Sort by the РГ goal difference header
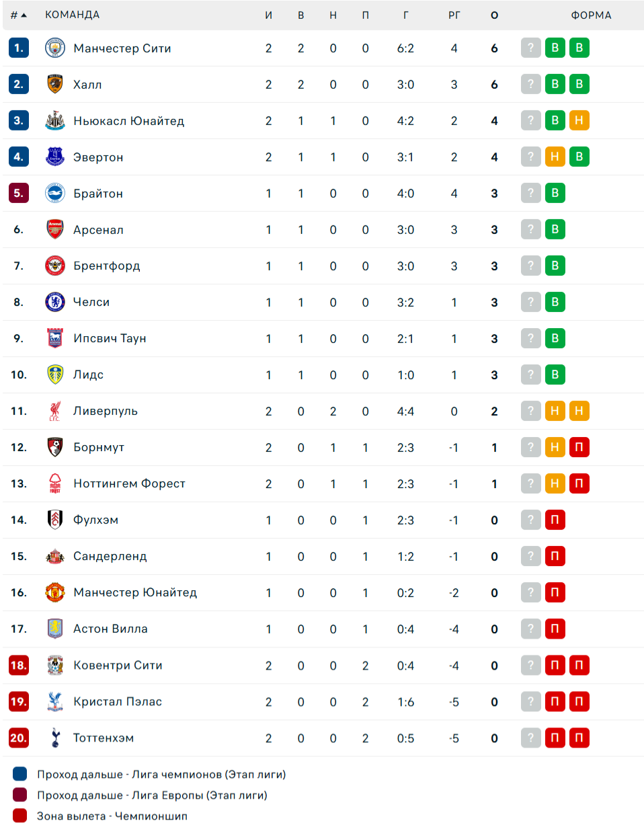 pos(454,15)
